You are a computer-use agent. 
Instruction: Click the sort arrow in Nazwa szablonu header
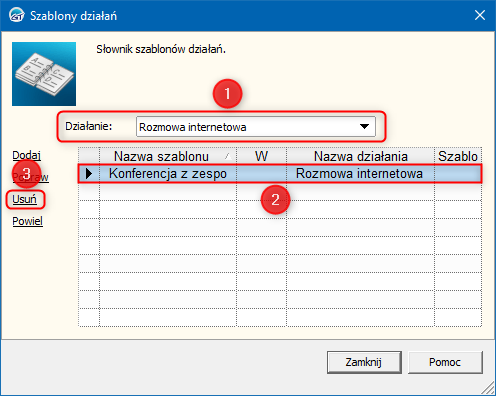228,156
